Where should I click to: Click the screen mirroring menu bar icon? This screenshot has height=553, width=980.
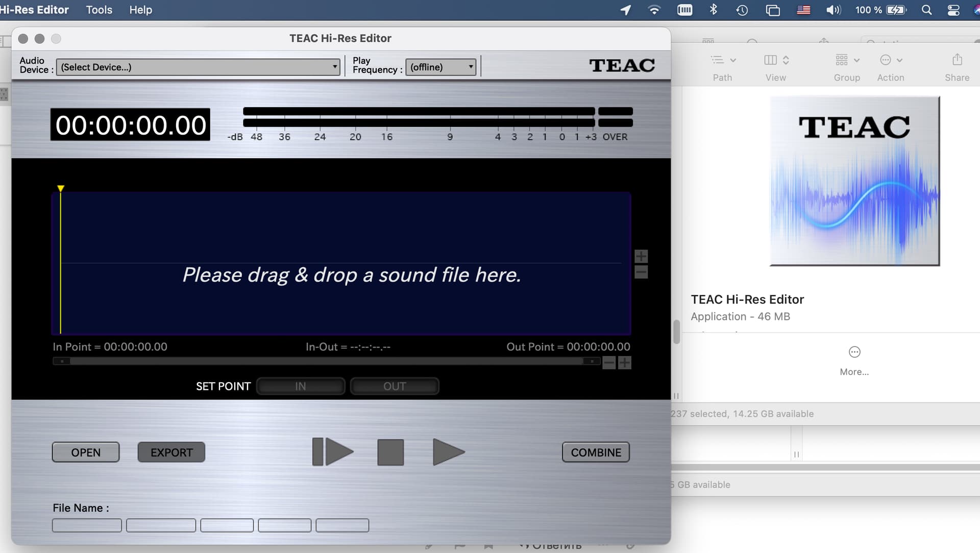(x=773, y=10)
